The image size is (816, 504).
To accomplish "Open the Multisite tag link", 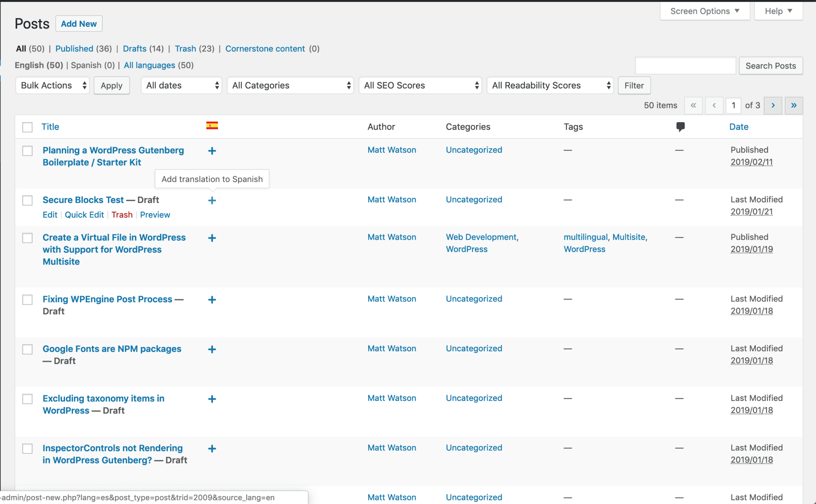I will point(629,237).
